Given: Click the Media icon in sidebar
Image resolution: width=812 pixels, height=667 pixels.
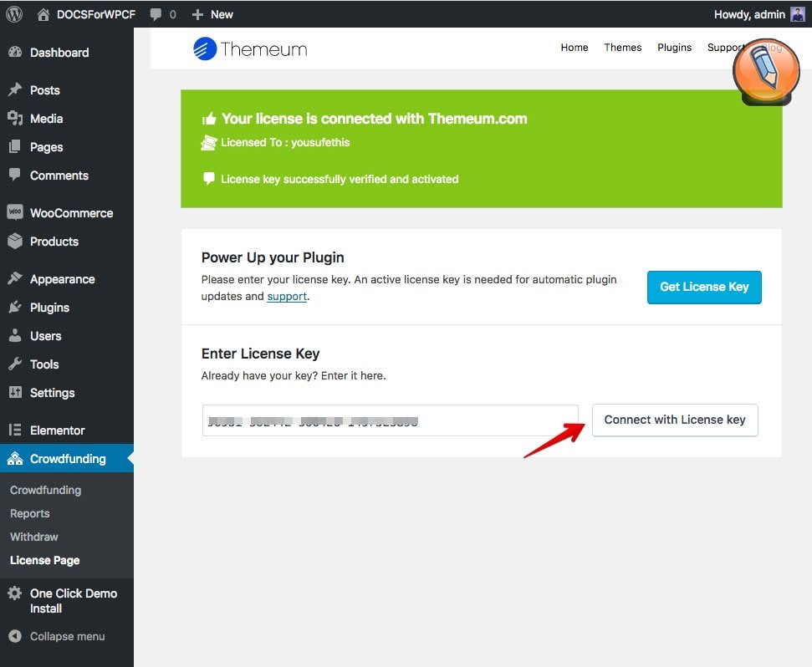Looking at the screenshot, I should pos(15,118).
